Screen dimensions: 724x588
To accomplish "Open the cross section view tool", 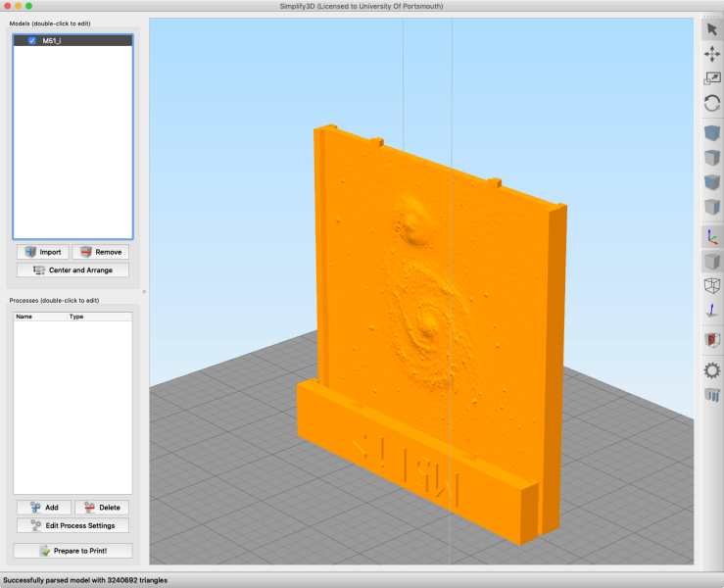I will click(x=711, y=340).
